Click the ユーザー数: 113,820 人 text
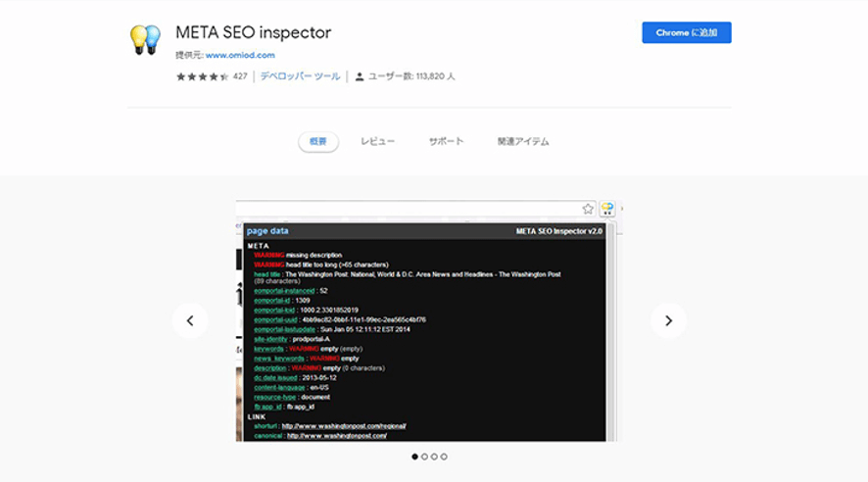The width and height of the screenshot is (868, 482). (411, 76)
